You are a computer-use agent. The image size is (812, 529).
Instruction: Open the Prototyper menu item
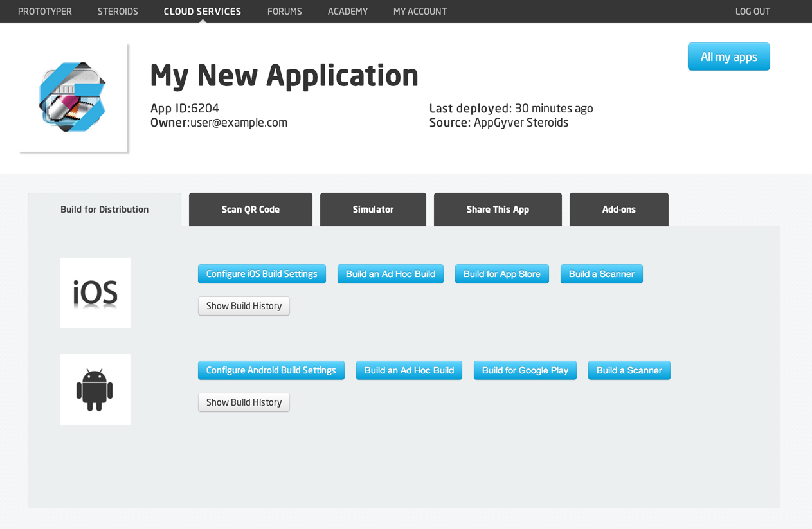[45, 12]
